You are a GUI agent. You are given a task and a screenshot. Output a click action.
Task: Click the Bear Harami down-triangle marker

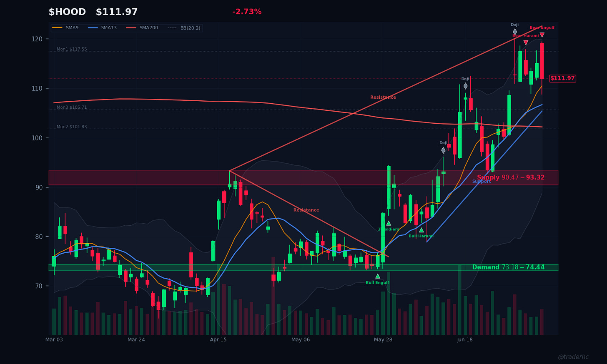click(x=526, y=42)
